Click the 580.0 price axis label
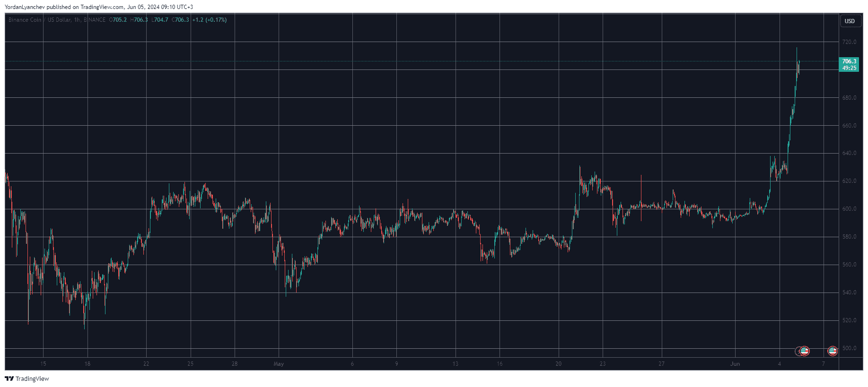This screenshot has width=868, height=387. tap(849, 237)
